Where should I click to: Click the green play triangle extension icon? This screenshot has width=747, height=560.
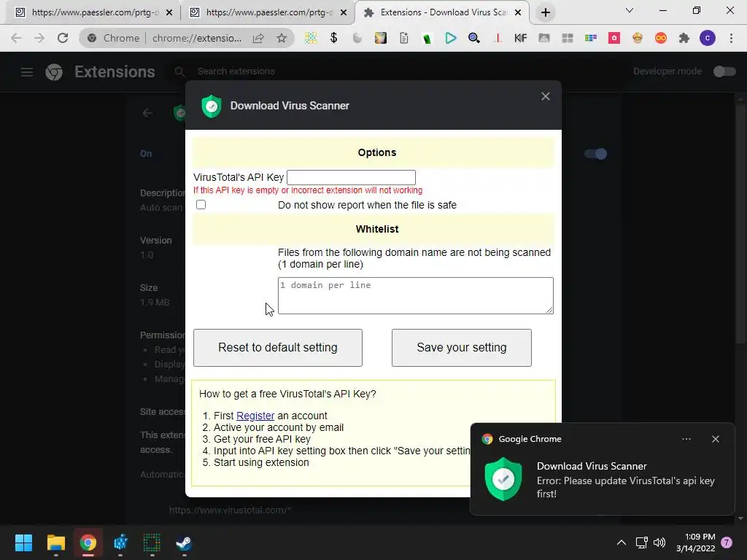pyautogui.click(x=450, y=38)
